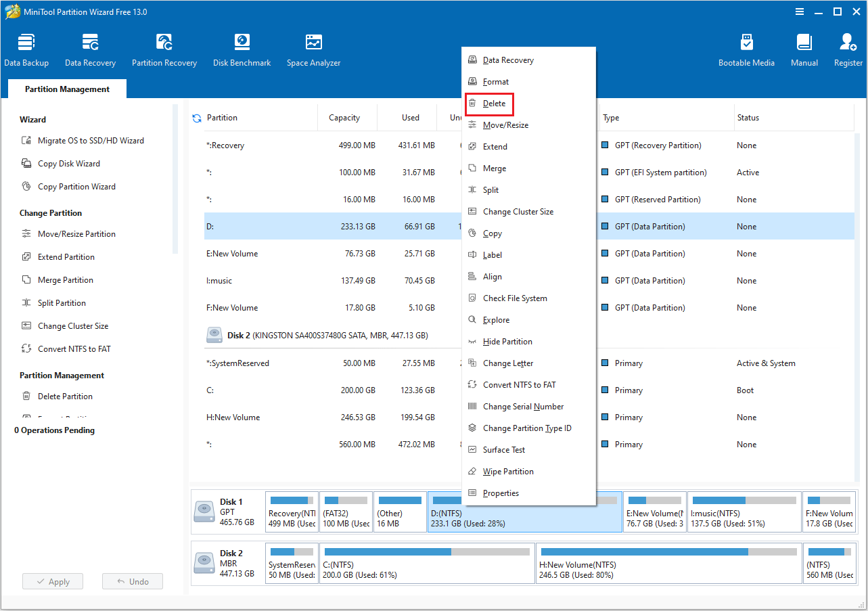Click the Register icon
The height and width of the screenshot is (611, 868).
[847, 48]
